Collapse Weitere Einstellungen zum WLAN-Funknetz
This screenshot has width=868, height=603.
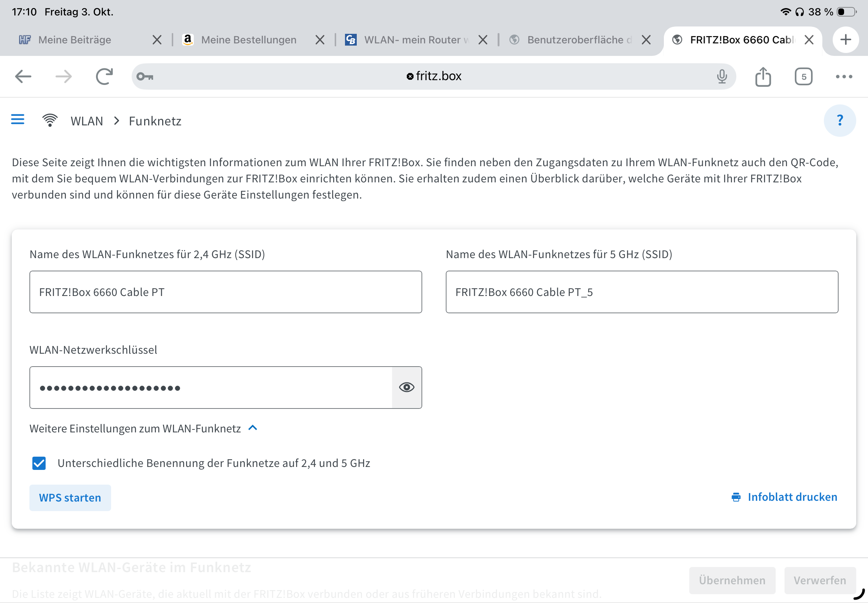[x=253, y=428]
